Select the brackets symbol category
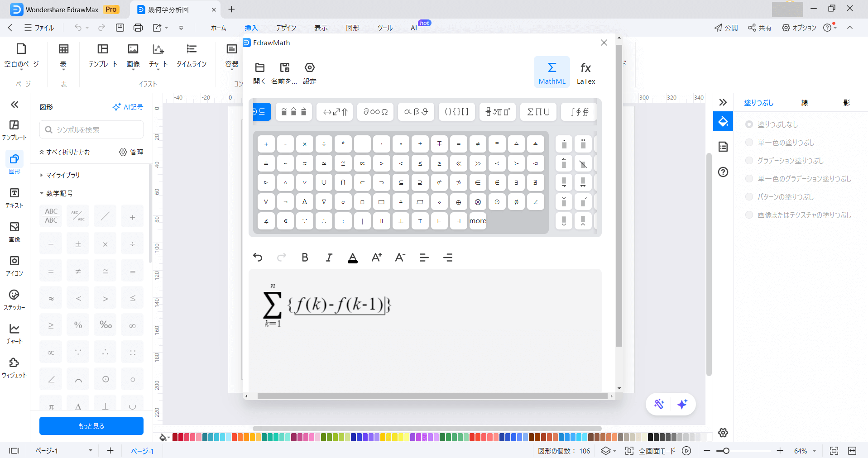The height and width of the screenshot is (458, 868). [x=457, y=112]
